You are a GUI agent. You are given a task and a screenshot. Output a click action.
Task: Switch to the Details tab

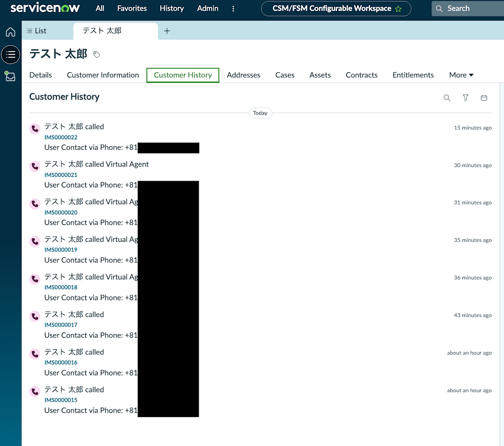[41, 75]
